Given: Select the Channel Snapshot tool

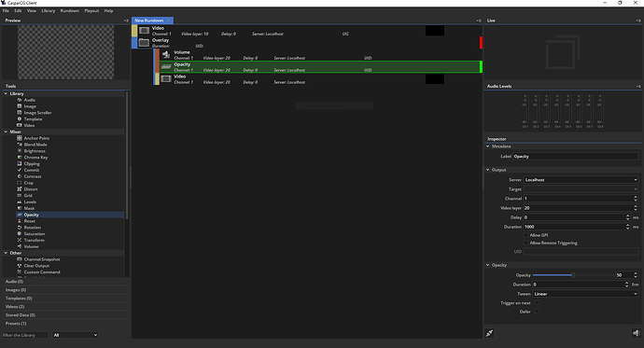Looking at the screenshot, I should tap(41, 259).
